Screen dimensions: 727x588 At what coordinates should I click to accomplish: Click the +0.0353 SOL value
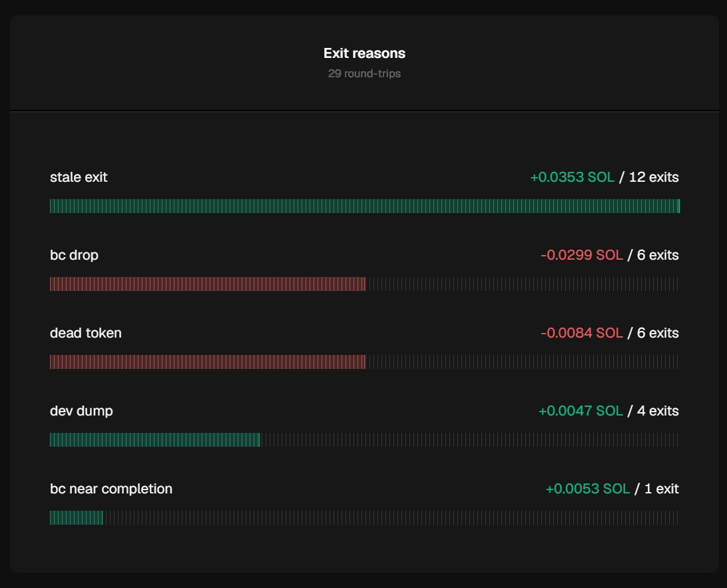572,177
